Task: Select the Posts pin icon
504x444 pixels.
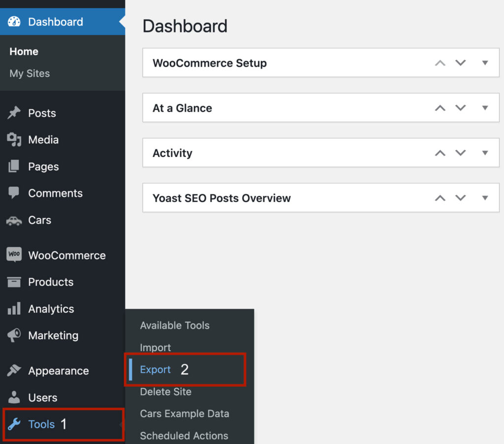Action: 14,113
